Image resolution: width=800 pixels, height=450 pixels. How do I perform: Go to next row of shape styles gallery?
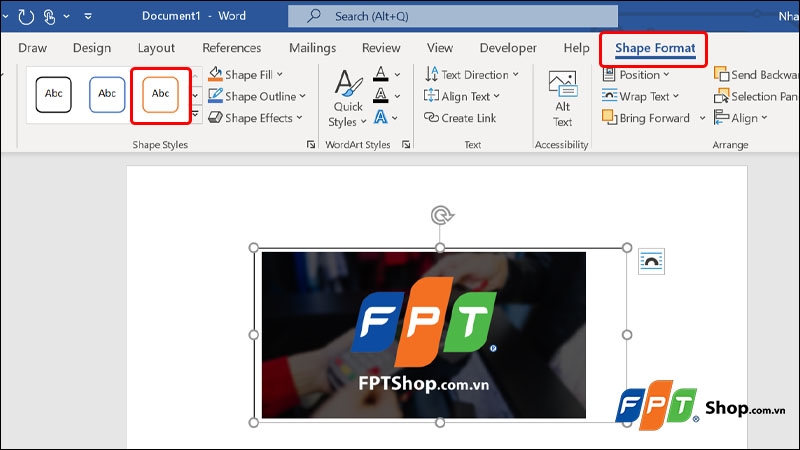195,95
